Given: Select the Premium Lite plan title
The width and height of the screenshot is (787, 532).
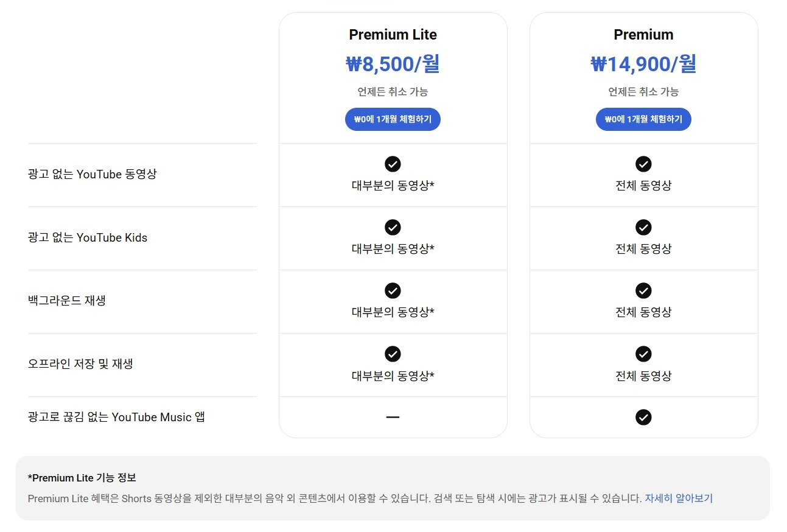Looking at the screenshot, I should click(393, 35).
